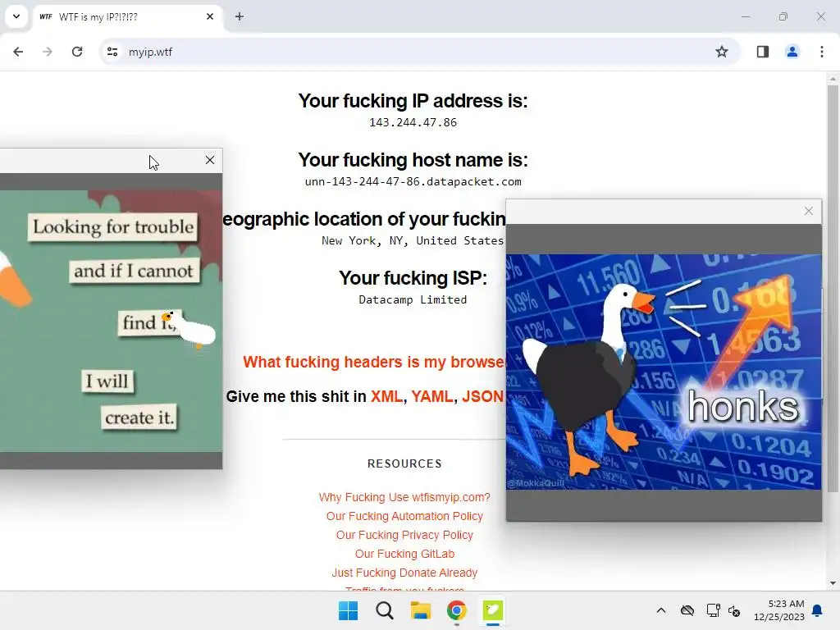Get the data in JSON format
The width and height of the screenshot is (840, 630).
click(482, 396)
